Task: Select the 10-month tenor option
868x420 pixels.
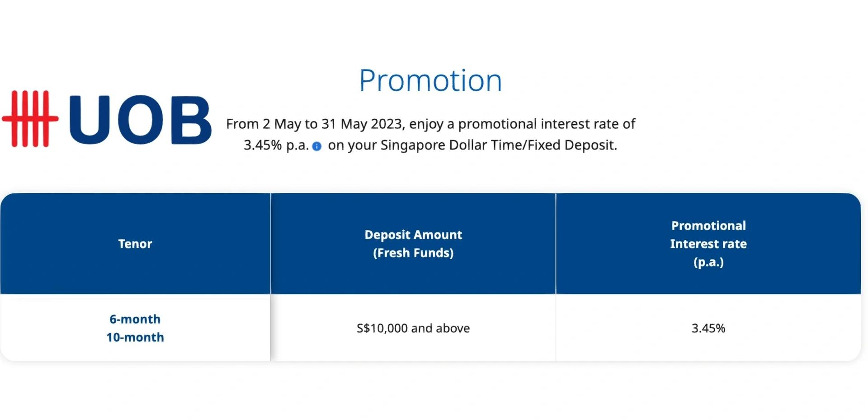Action: [x=135, y=337]
